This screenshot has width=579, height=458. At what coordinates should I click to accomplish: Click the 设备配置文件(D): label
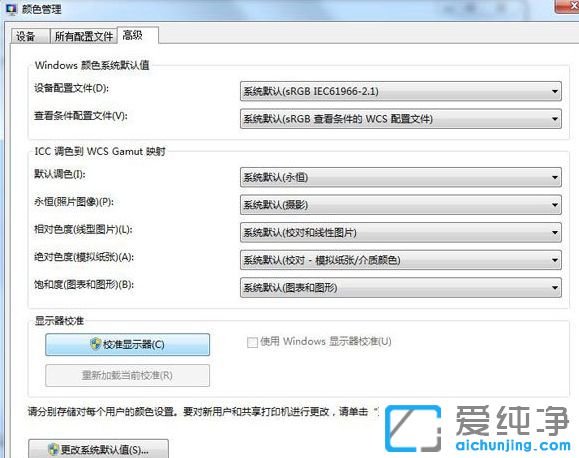(x=71, y=88)
